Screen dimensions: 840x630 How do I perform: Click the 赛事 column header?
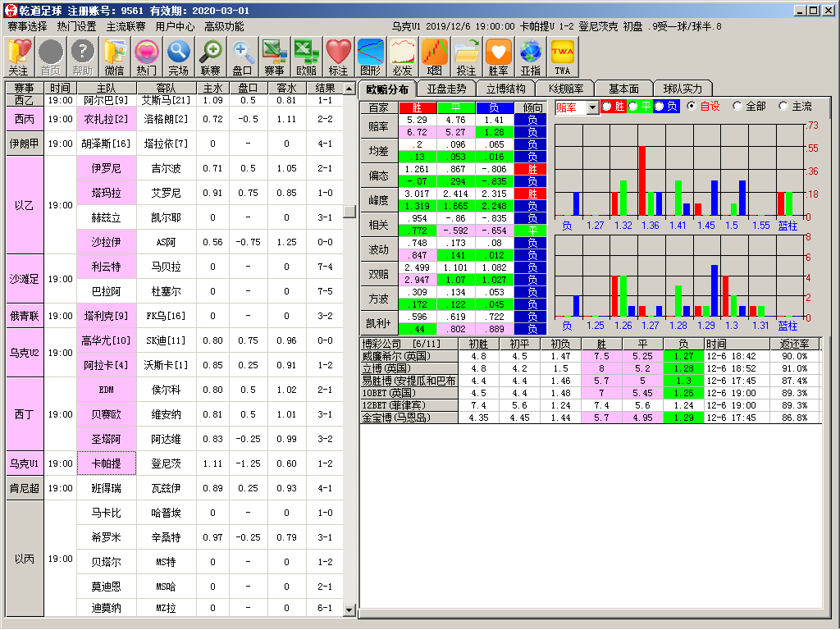tap(24, 88)
